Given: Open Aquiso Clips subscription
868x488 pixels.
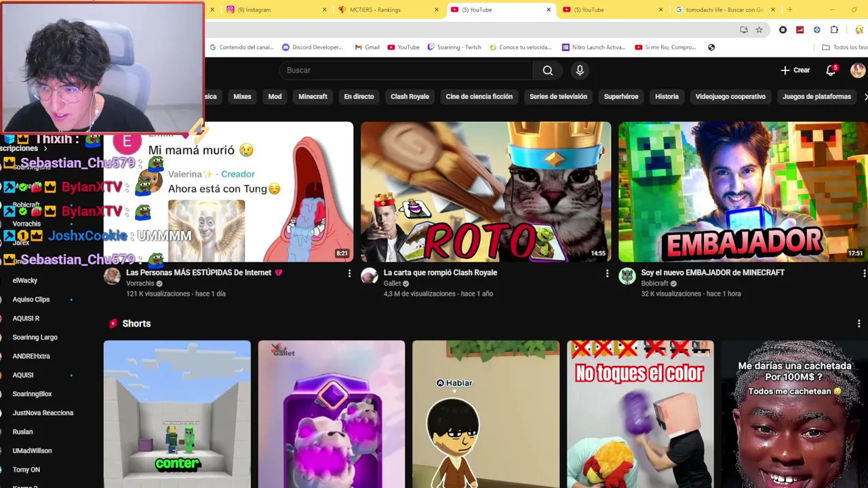Looking at the screenshot, I should (31, 300).
